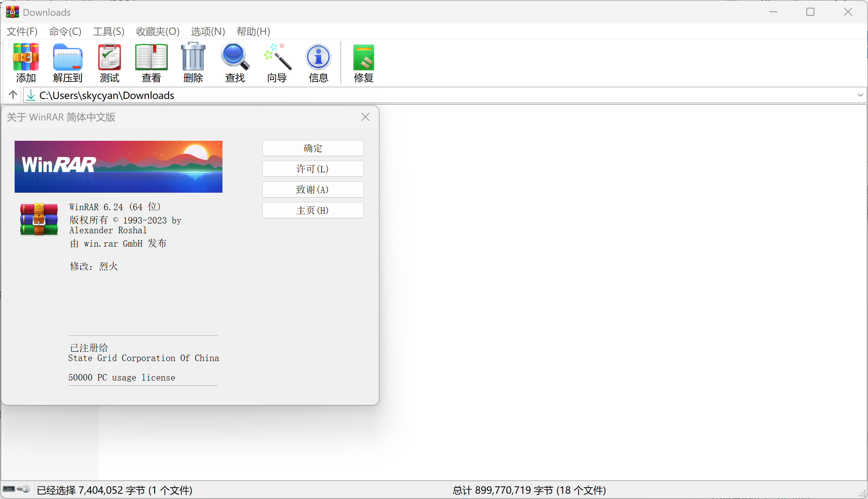Open the Help (帮助) menu
This screenshot has width=868, height=499.
(x=253, y=31)
